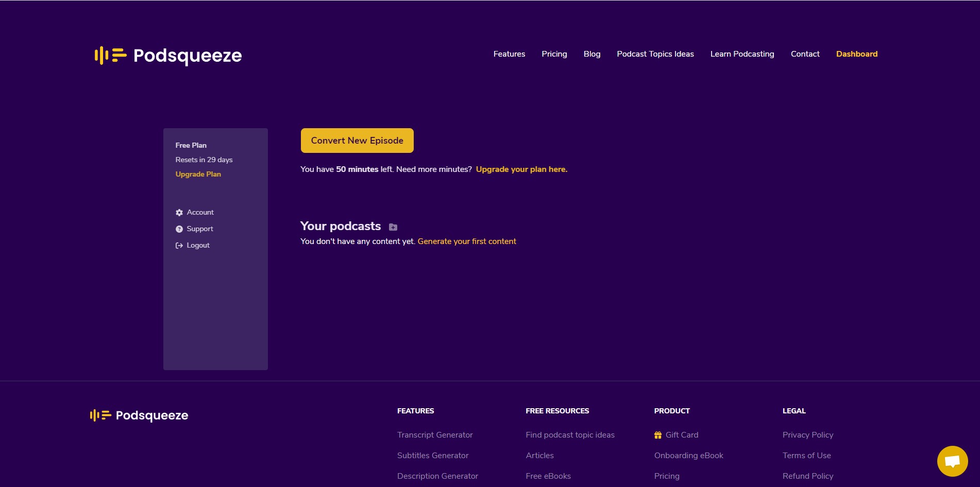The height and width of the screenshot is (487, 980).
Task: Follow the 'Upgrade your plan here.' link
Action: [x=521, y=169]
